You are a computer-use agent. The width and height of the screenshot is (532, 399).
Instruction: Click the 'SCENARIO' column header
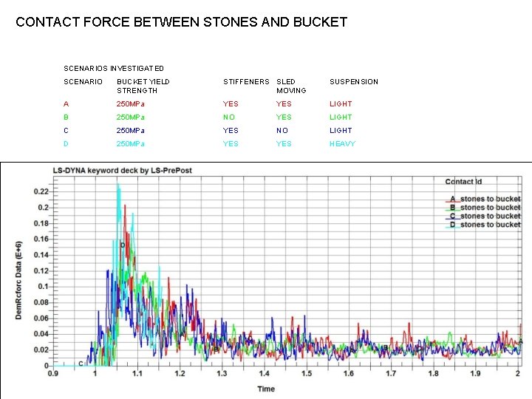coord(83,82)
